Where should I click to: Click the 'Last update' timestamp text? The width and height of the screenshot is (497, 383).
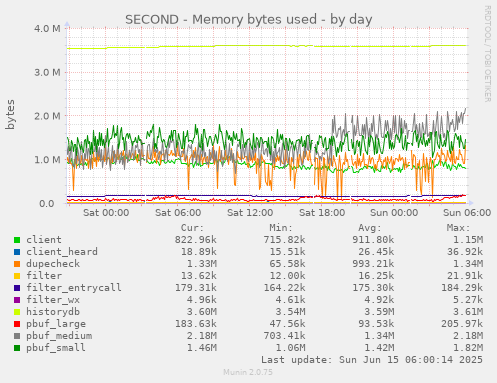[372, 360]
